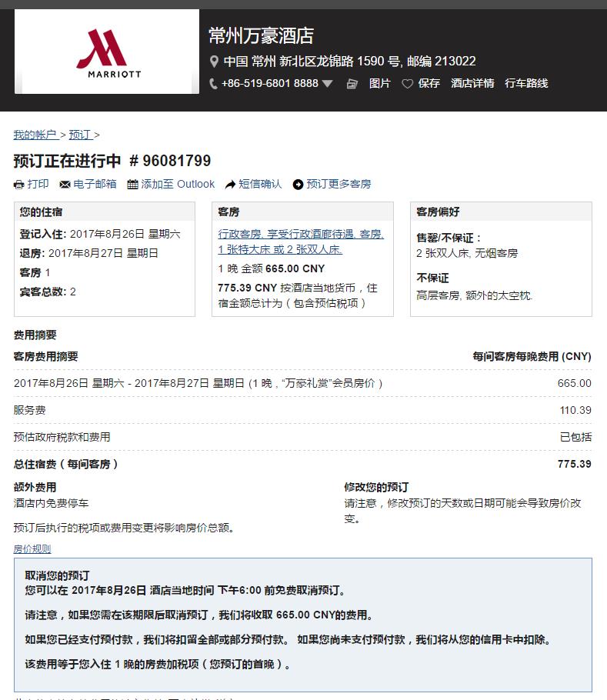Click 添加至 Outlook link
This screenshot has height=700, width=607.
(x=178, y=184)
